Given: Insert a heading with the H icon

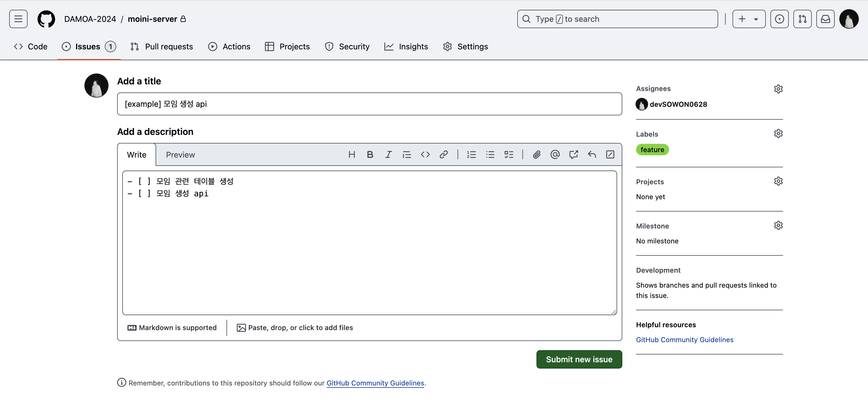Looking at the screenshot, I should pyautogui.click(x=351, y=154).
